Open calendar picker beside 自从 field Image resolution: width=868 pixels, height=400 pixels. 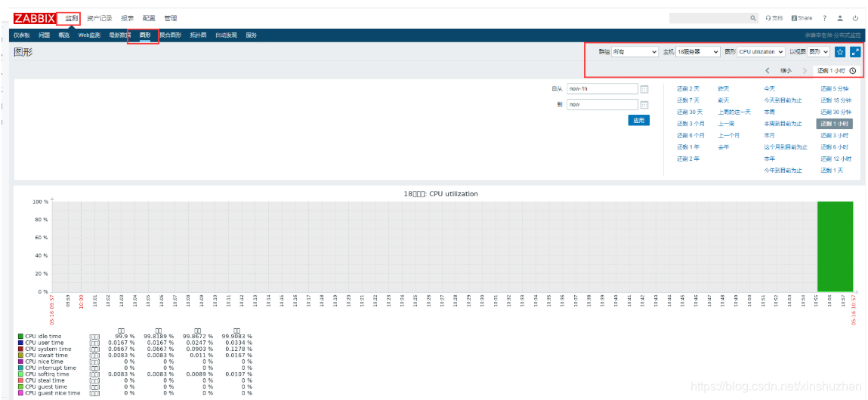[x=644, y=89]
